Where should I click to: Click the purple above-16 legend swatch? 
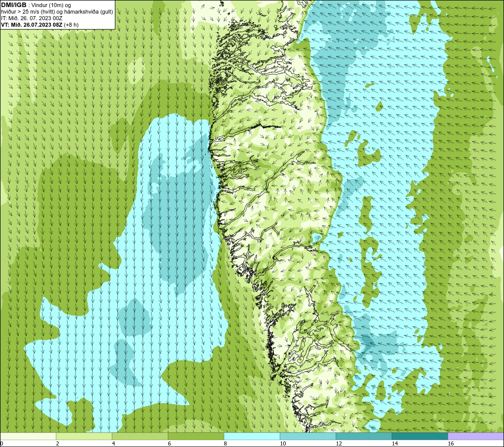pos(476,436)
